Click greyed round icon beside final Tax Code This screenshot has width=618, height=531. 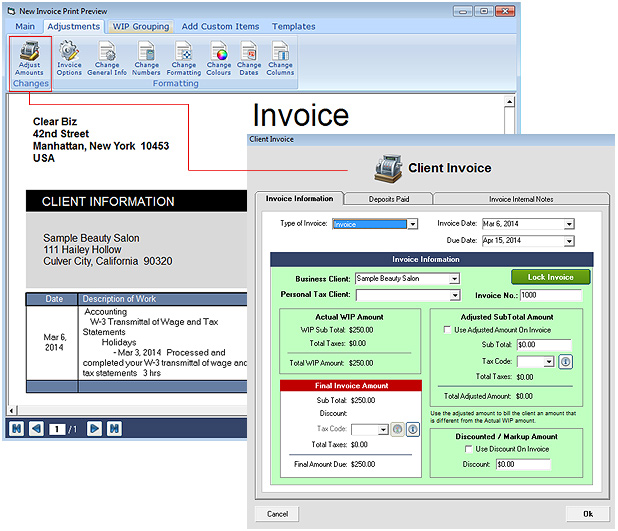[397, 429]
